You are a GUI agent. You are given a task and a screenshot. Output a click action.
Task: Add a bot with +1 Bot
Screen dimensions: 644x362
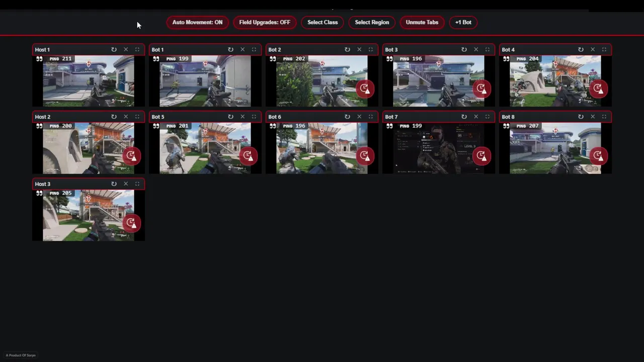click(x=463, y=23)
